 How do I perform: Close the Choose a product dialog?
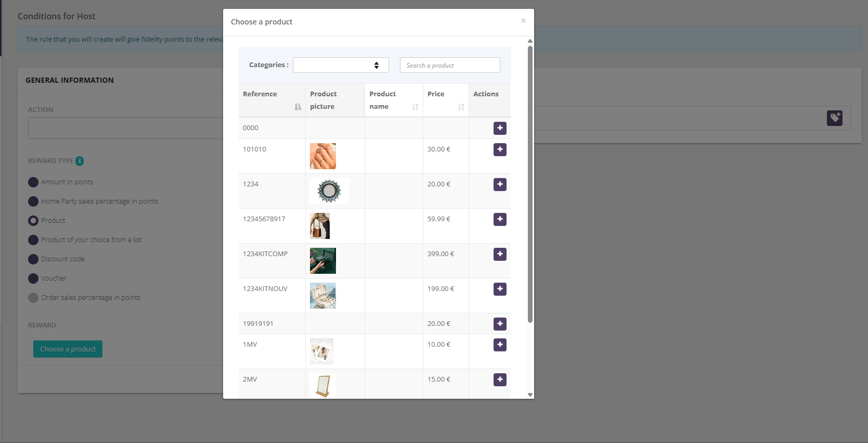pyautogui.click(x=523, y=21)
